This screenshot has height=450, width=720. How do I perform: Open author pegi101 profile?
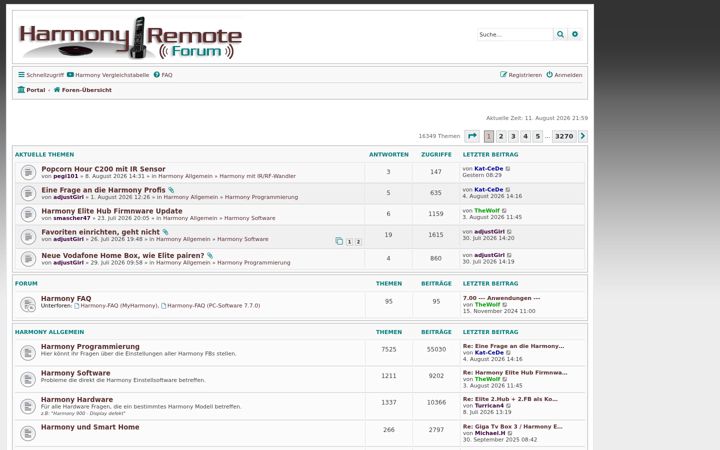pyautogui.click(x=66, y=176)
